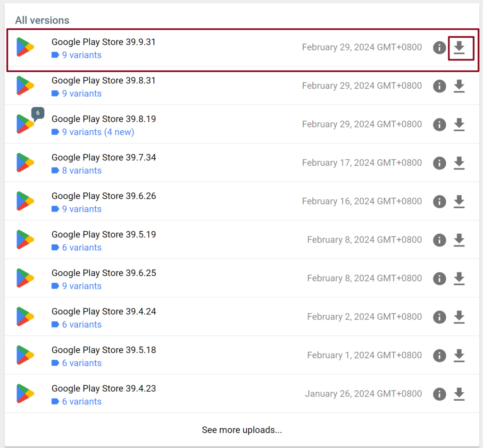The width and height of the screenshot is (483, 448).
Task: View 6 variants for version 39.4.23
Action: pyautogui.click(x=81, y=402)
